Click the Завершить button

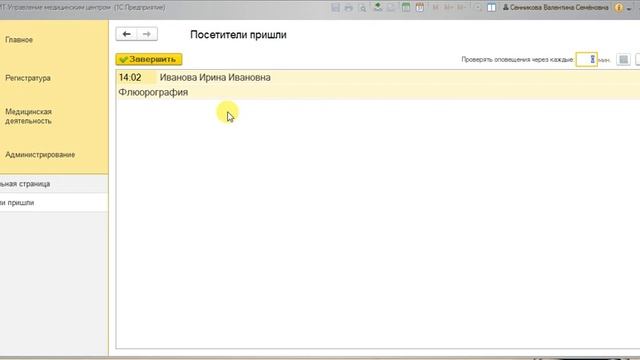(x=149, y=59)
